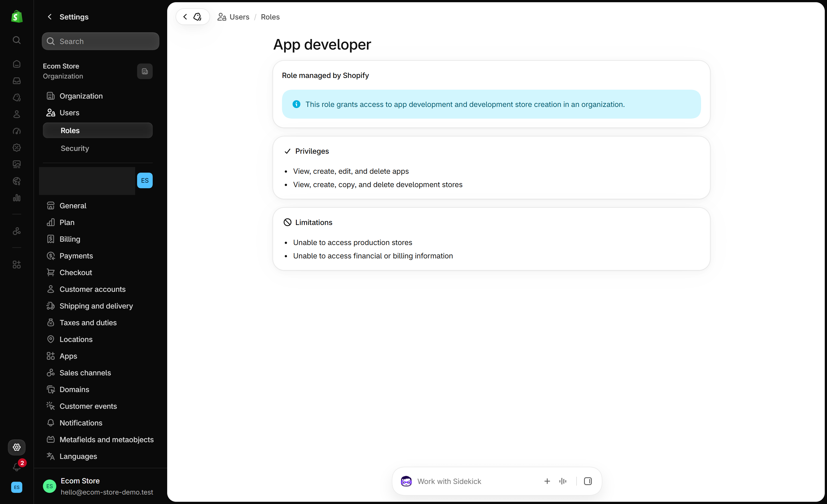Click the ES account avatar in rail
Image resolution: width=827 pixels, height=504 pixels.
[x=17, y=487]
